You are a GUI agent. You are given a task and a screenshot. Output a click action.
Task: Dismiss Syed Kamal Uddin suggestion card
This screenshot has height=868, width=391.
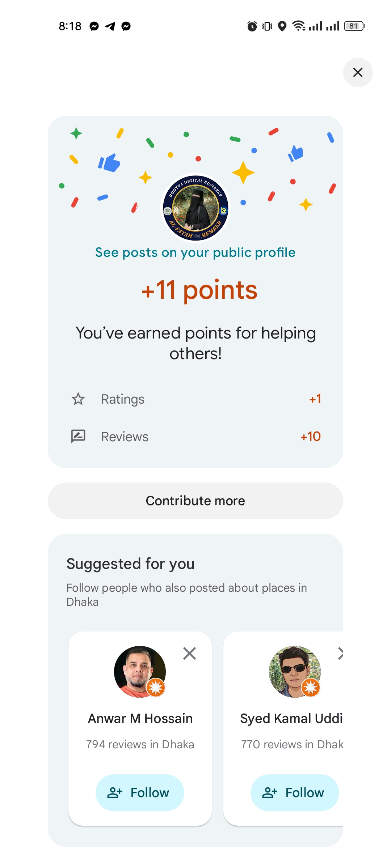tap(340, 654)
